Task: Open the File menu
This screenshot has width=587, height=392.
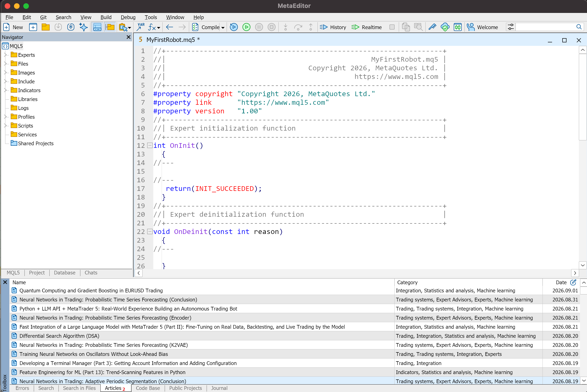Action: click(x=9, y=17)
